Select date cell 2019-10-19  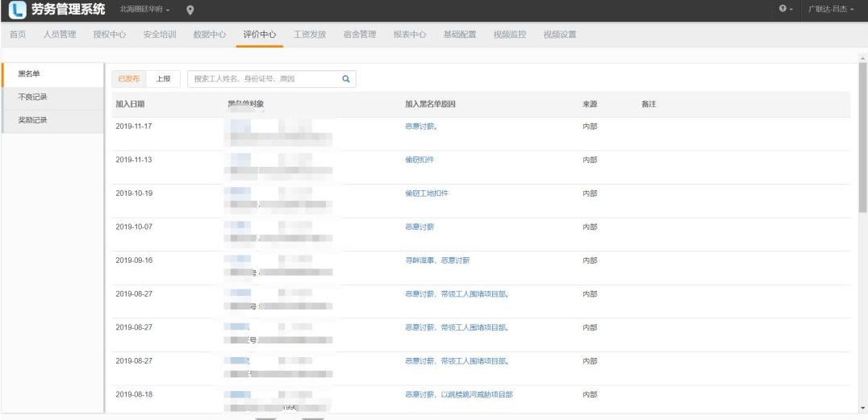(133, 193)
